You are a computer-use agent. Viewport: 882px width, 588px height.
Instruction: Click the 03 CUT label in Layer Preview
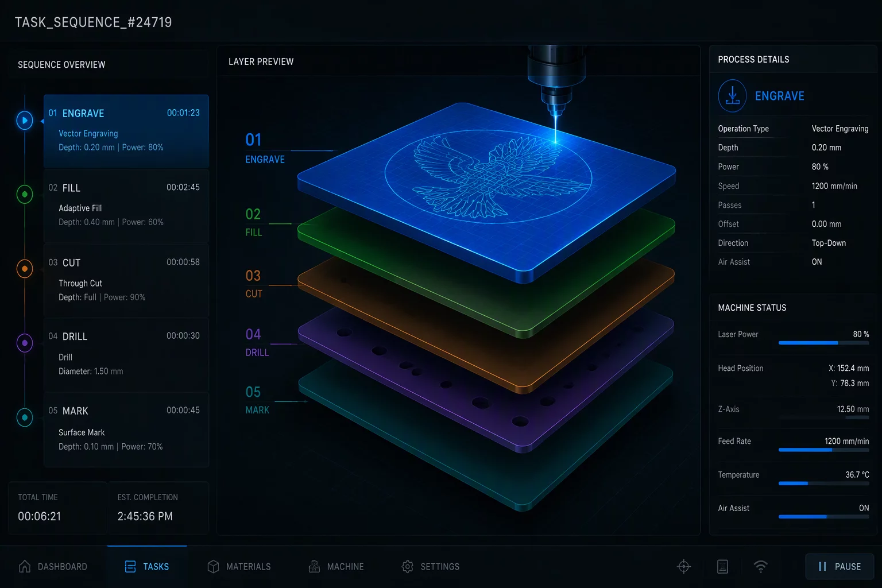253,284
